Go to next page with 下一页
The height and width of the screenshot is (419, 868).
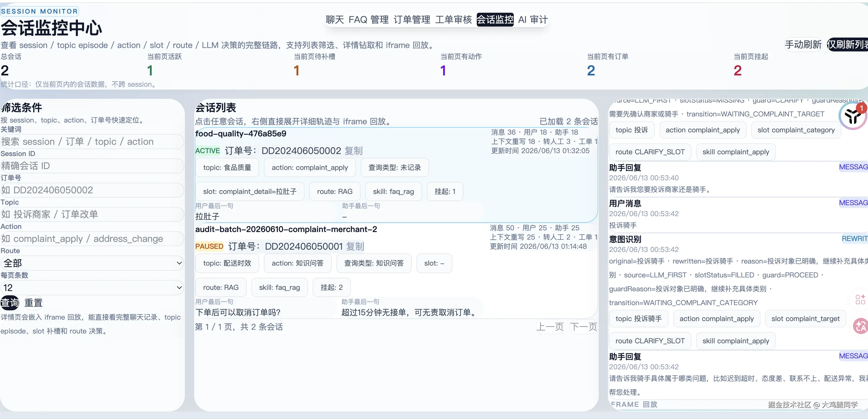pyautogui.click(x=584, y=327)
